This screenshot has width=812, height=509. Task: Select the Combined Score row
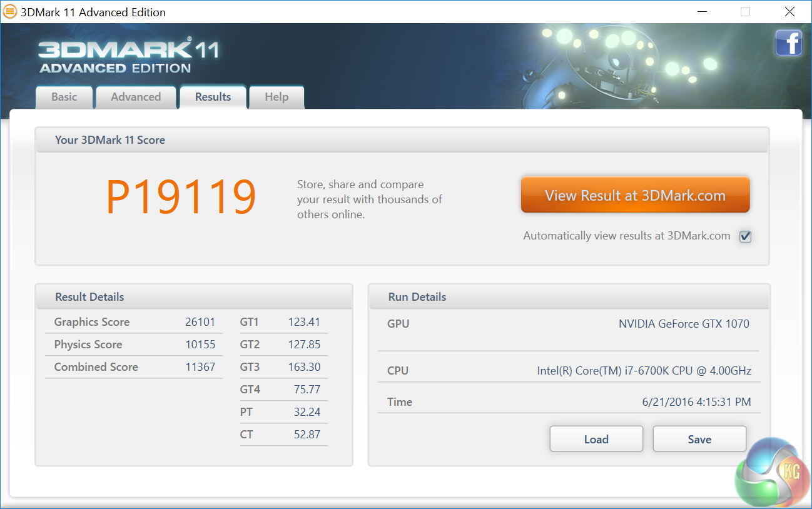134,367
